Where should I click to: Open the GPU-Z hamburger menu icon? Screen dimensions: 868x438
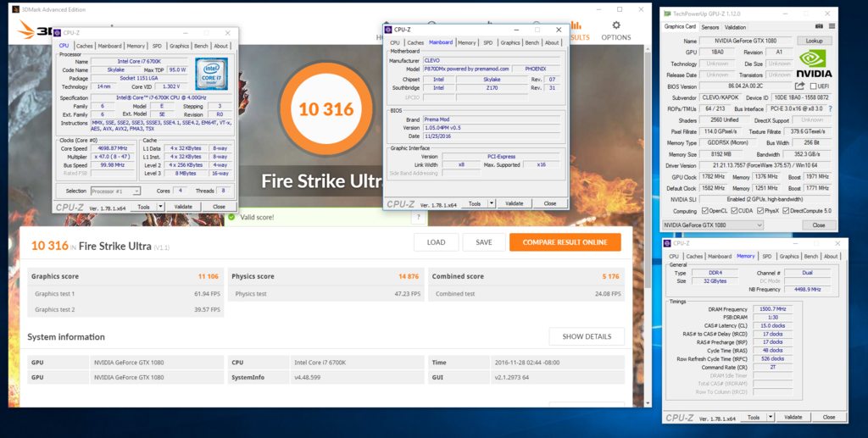[832, 26]
